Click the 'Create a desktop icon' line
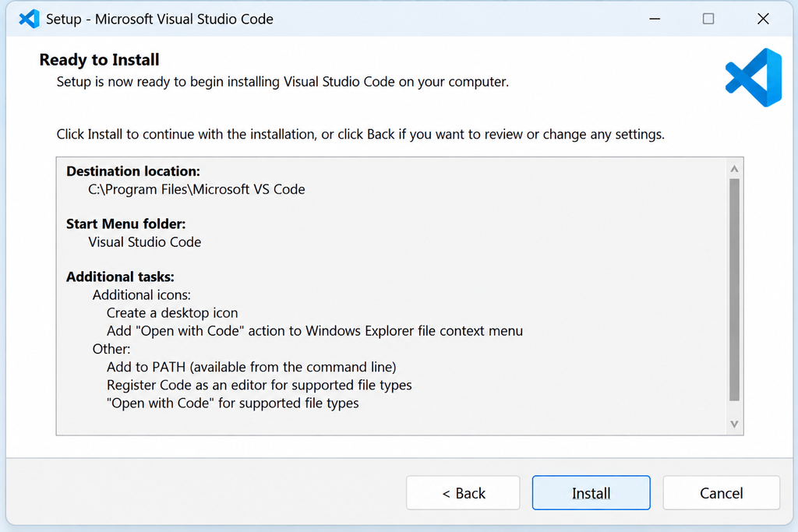Screen dimensions: 798x532 pos(172,313)
